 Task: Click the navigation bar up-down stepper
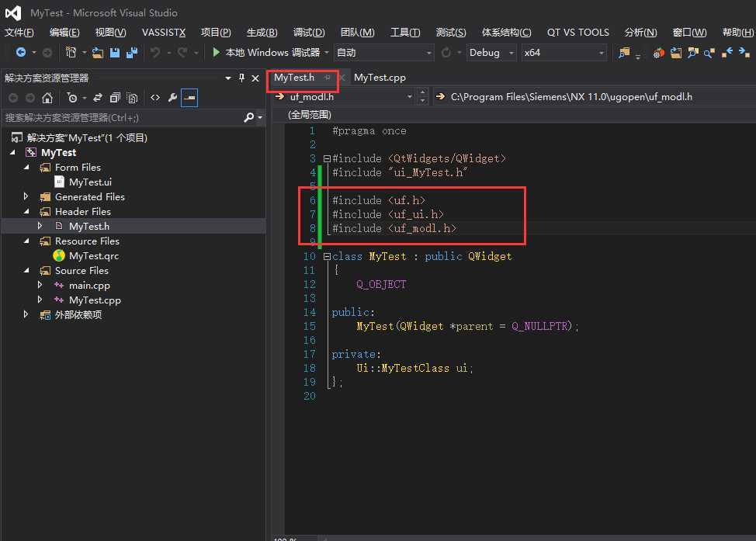423,96
